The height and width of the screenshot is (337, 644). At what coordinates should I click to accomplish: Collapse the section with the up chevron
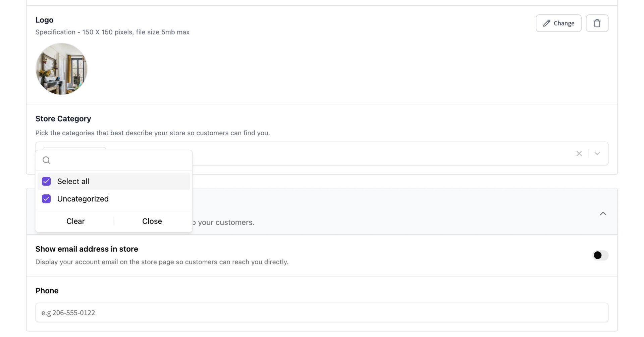pyautogui.click(x=603, y=213)
